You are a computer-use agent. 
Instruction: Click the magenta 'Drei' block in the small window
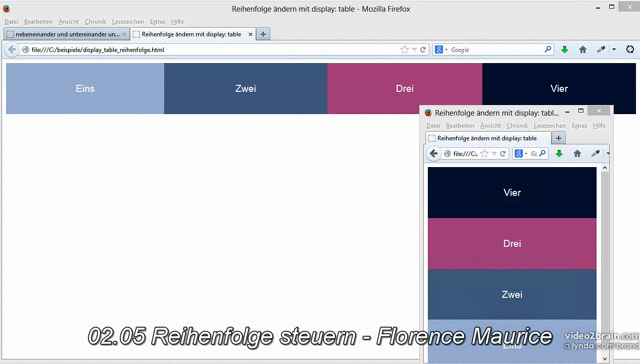click(x=512, y=243)
